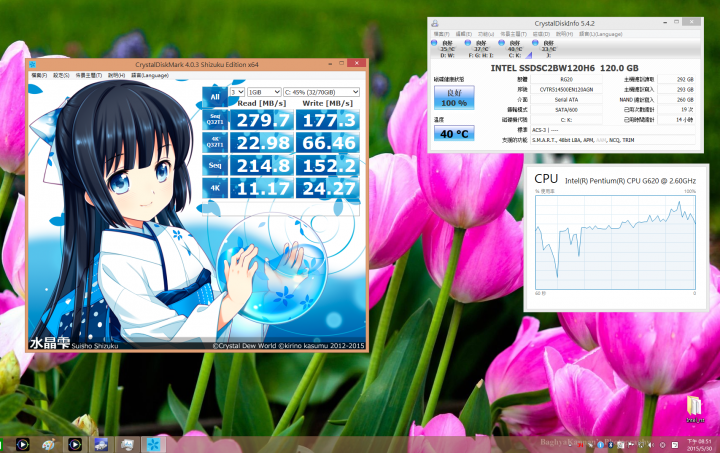720x453 pixels.
Task: Click the 292 GB host reads value
Action: pos(676,79)
